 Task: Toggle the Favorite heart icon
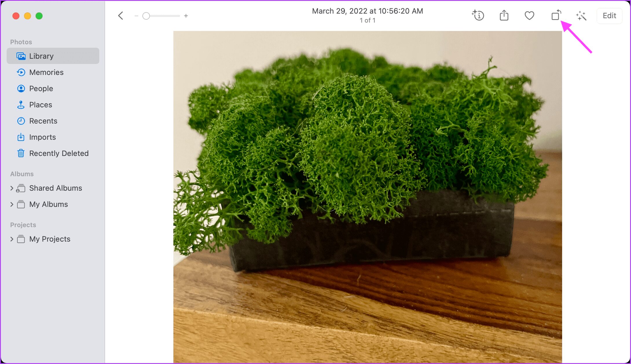[530, 15]
